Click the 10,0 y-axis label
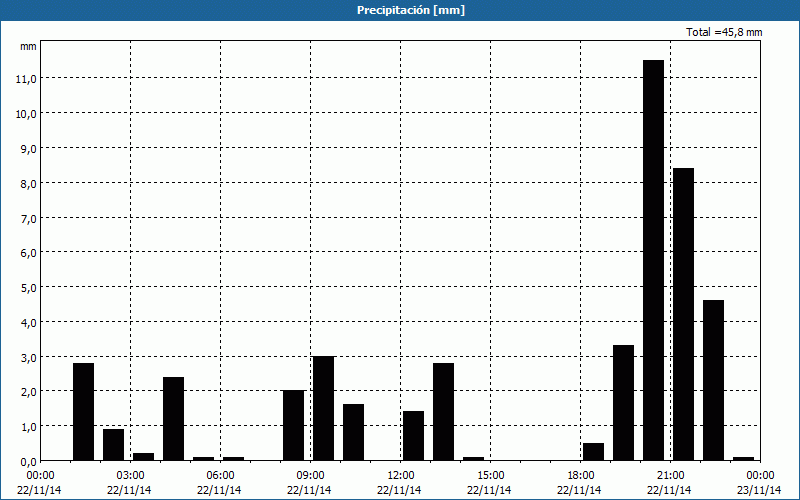The width and height of the screenshot is (800, 500). click(x=26, y=114)
